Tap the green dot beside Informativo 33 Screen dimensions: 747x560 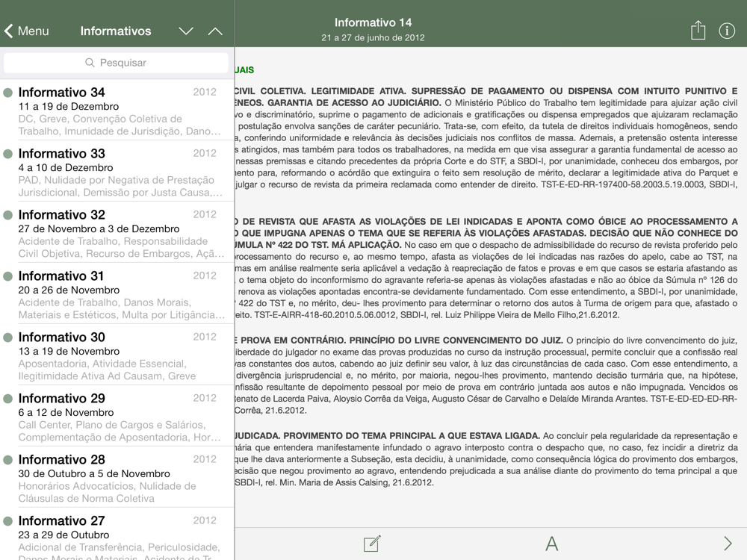[7, 154]
